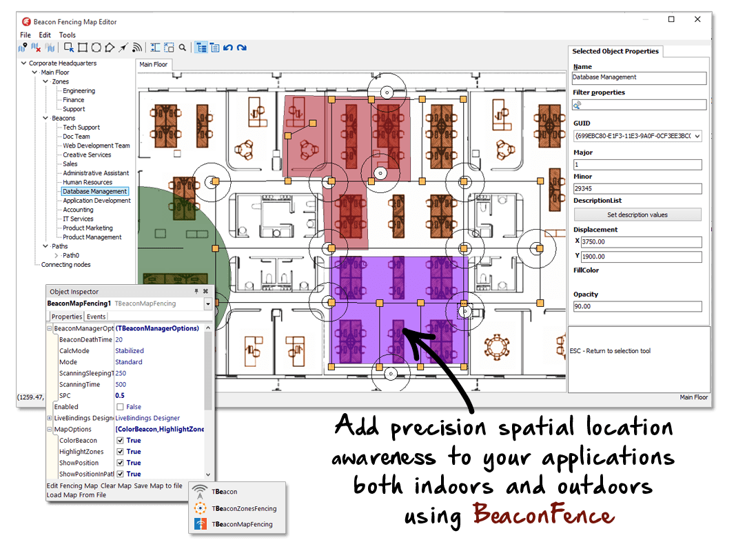The image size is (756, 560).
Task: Switch to the Properties tab in Object Inspector
Action: pos(67,317)
